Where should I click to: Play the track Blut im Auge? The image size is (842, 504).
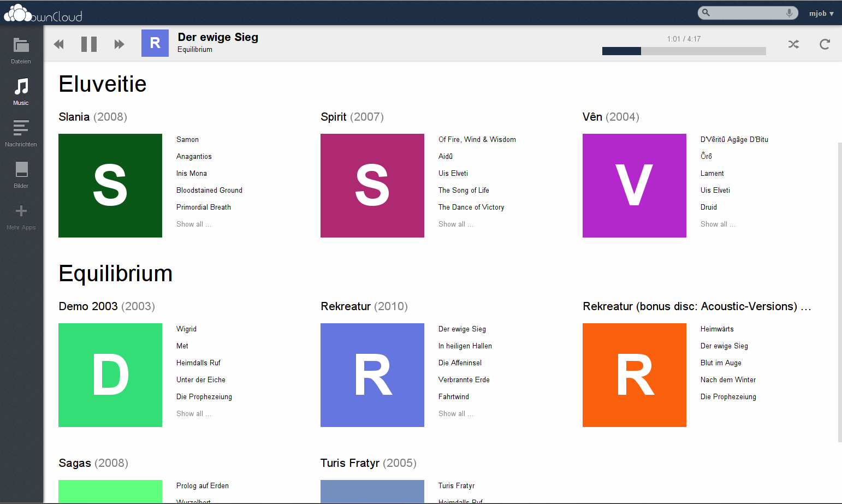721,363
